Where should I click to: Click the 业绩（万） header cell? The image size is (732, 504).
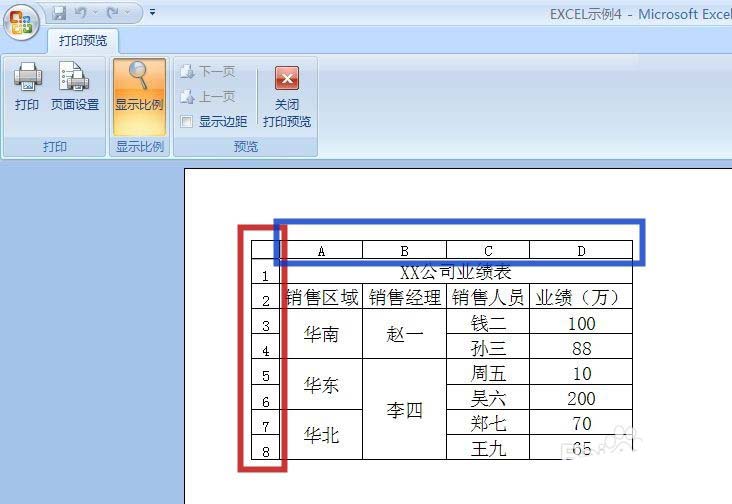[x=581, y=297]
